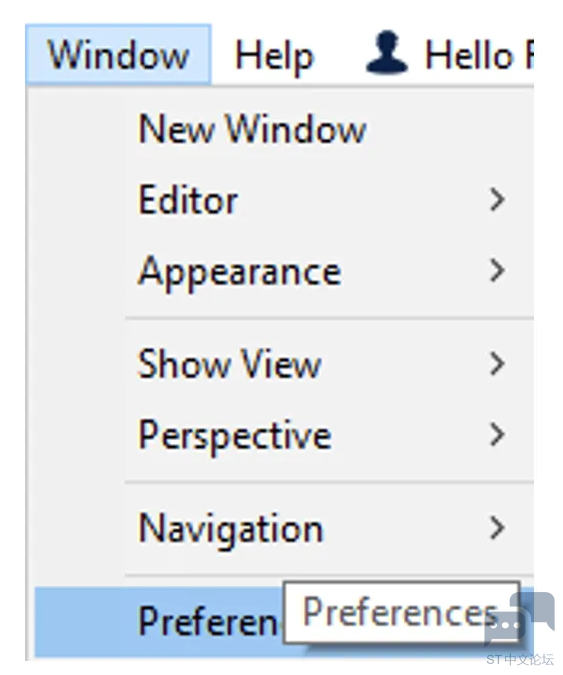The width and height of the screenshot is (563, 675).
Task: Click the user account silhouette icon
Action: tap(386, 52)
